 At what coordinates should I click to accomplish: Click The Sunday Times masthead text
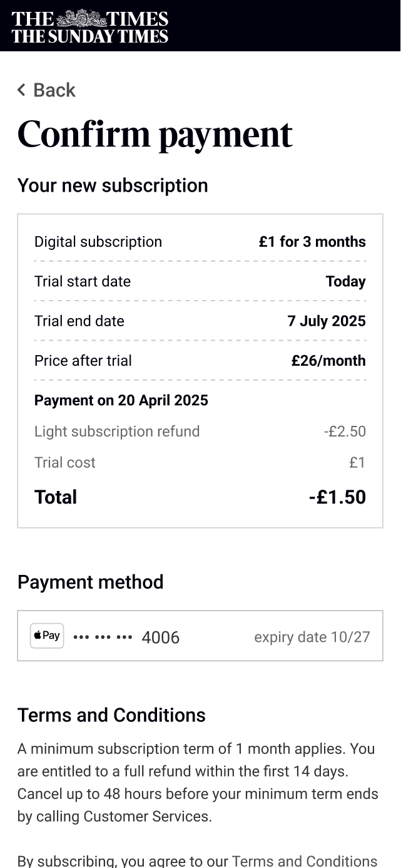[x=90, y=36]
